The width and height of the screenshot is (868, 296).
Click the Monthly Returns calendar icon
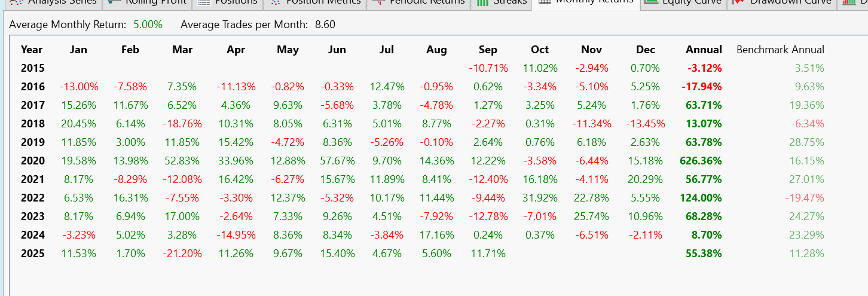(x=544, y=2)
